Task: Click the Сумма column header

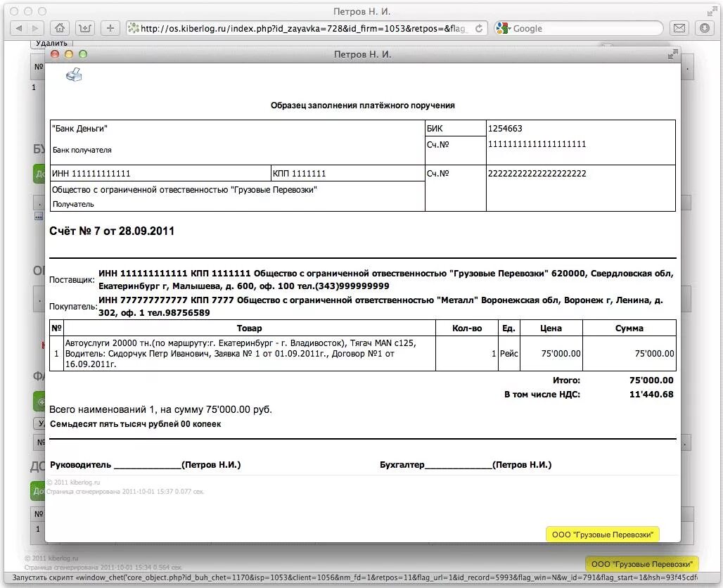Action: tap(629, 328)
